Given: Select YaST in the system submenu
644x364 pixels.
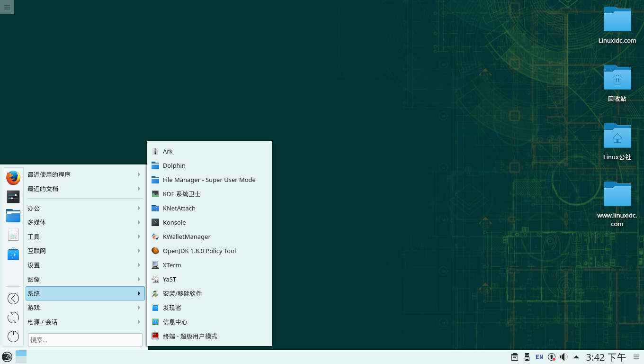Looking at the screenshot, I should click(170, 279).
